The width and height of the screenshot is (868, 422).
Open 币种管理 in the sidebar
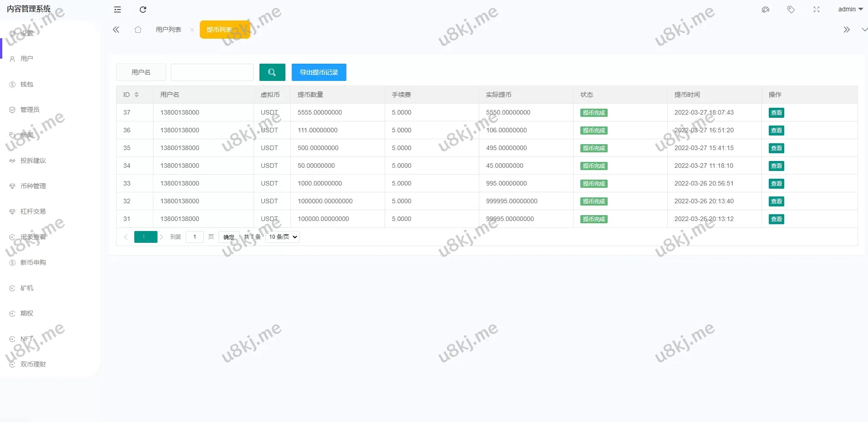click(x=33, y=186)
